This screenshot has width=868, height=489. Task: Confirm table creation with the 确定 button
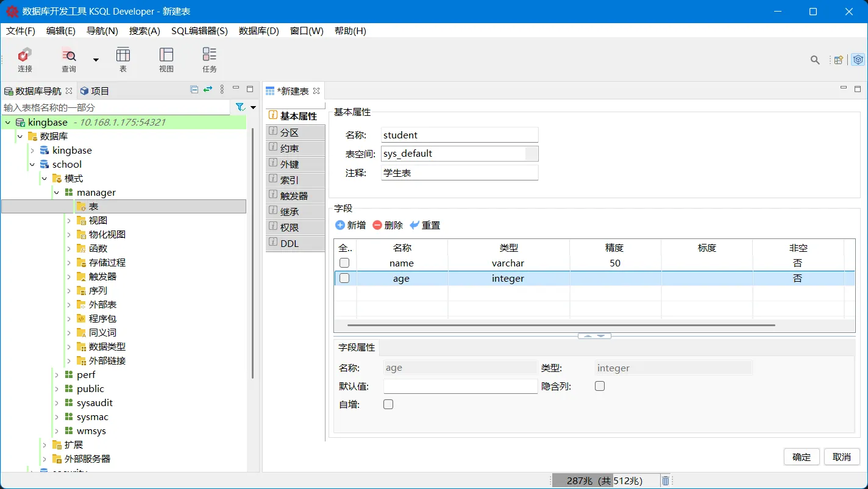(801, 457)
